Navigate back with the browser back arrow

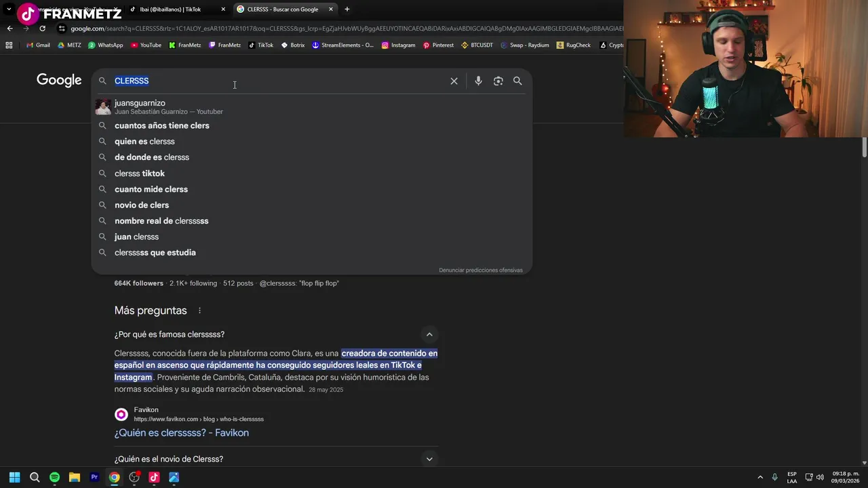coord(9,28)
